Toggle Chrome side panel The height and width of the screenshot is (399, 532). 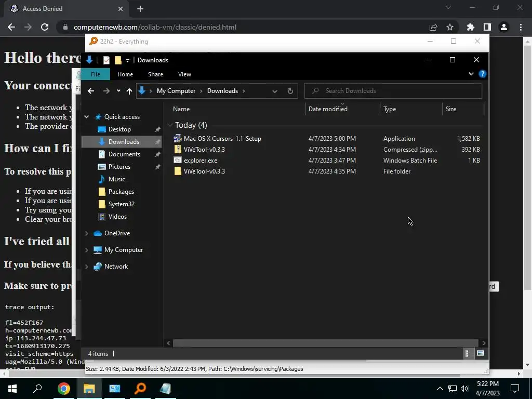[x=487, y=27]
